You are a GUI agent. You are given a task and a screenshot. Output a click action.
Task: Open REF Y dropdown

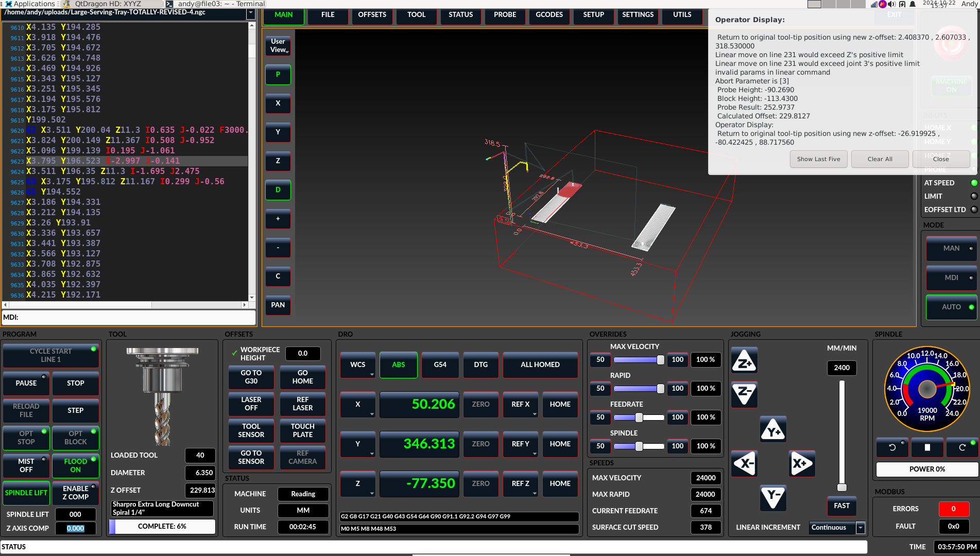[521, 444]
